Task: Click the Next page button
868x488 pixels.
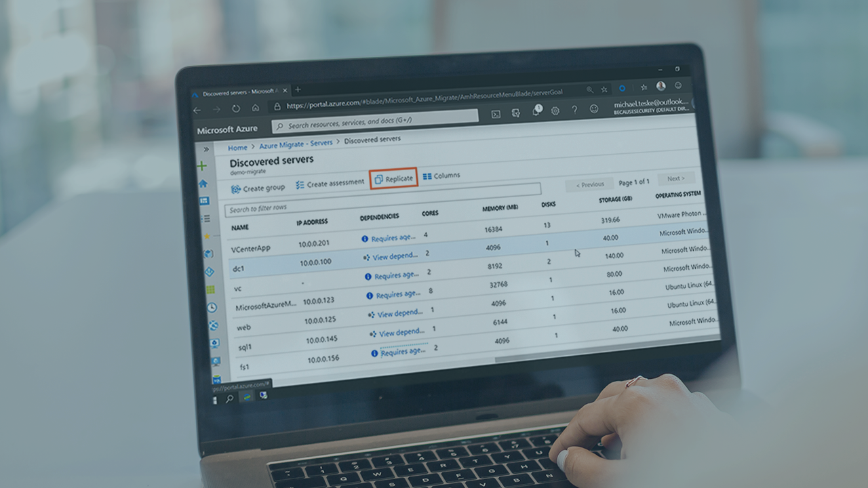Action: click(x=676, y=179)
